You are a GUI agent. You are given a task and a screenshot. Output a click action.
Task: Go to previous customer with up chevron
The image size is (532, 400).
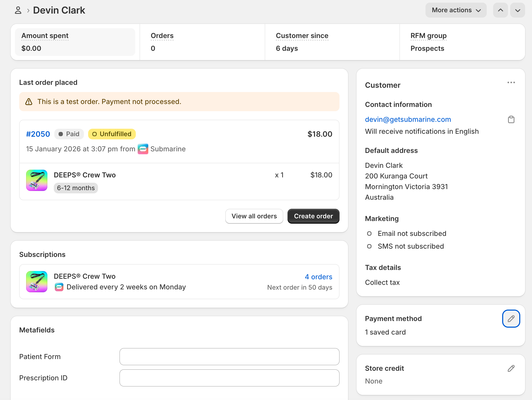pos(500,10)
